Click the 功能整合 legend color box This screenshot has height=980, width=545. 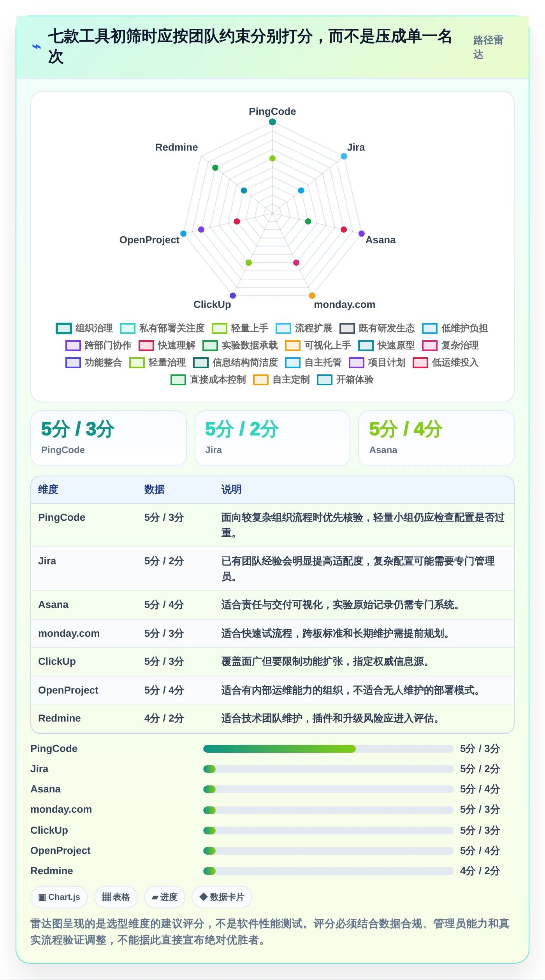(73, 363)
